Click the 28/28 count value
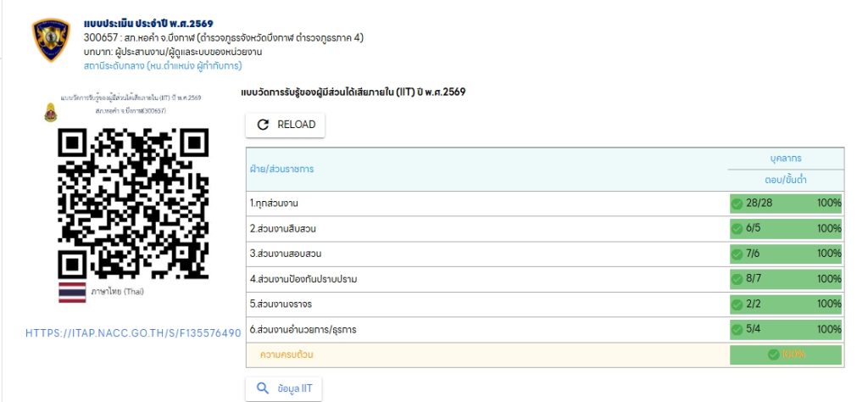 [759, 204]
